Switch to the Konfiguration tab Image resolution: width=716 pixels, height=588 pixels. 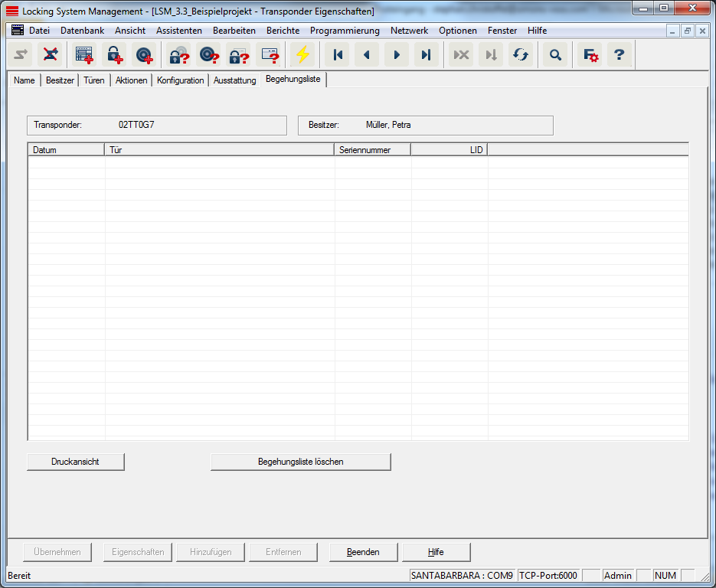click(x=180, y=80)
